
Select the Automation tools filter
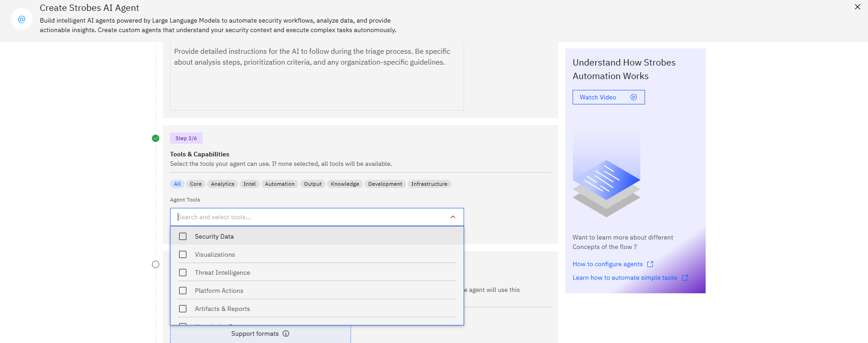[x=280, y=184]
